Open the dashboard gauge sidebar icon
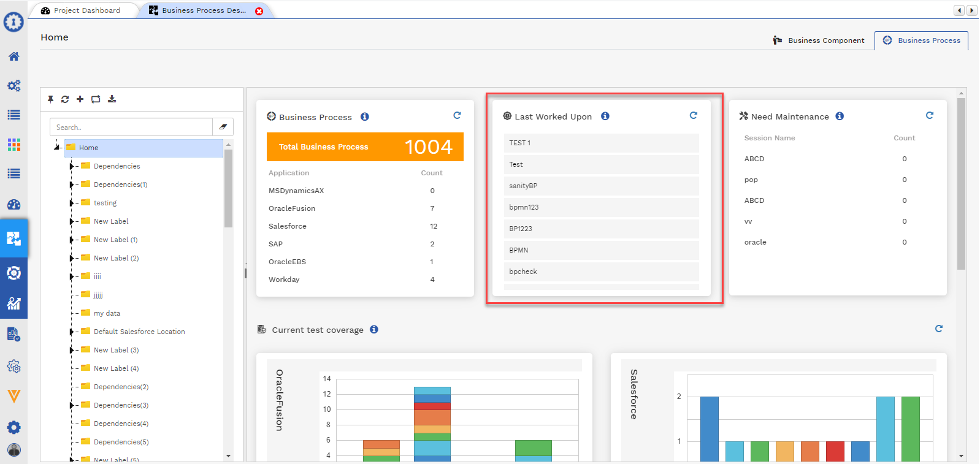This screenshot has height=464, width=980. pyautogui.click(x=13, y=204)
